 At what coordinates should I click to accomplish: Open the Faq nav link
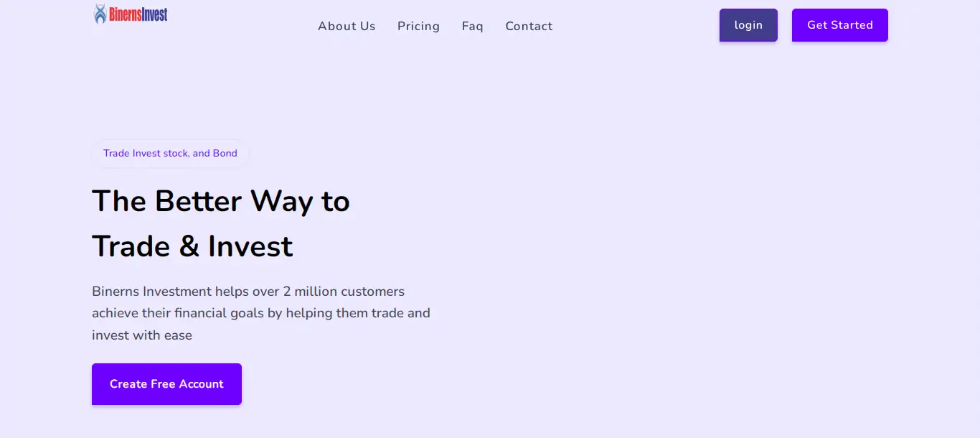point(472,27)
